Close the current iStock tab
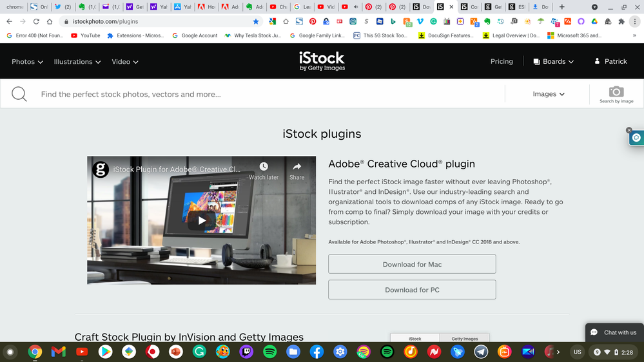Viewport: 644px width, 362px height. 451,7
